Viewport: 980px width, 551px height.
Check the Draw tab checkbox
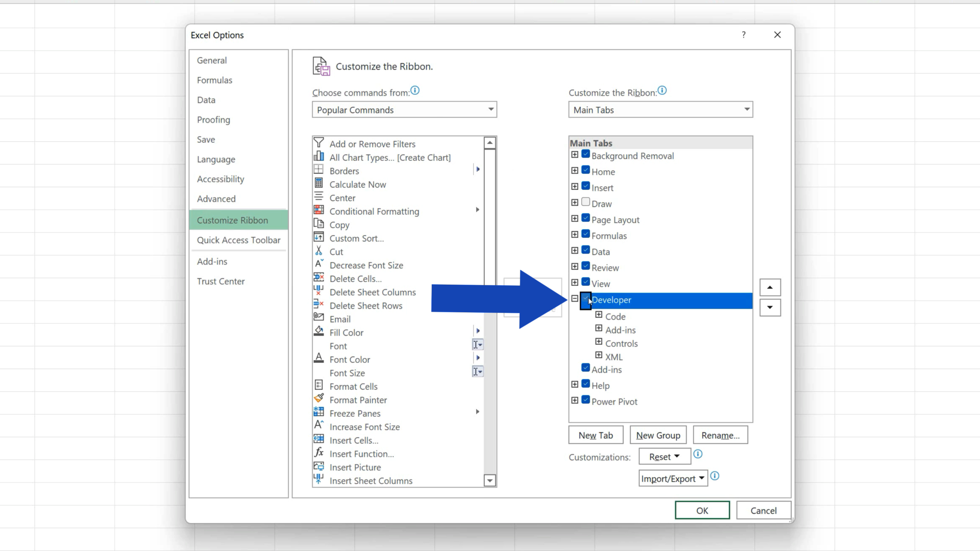pos(585,202)
